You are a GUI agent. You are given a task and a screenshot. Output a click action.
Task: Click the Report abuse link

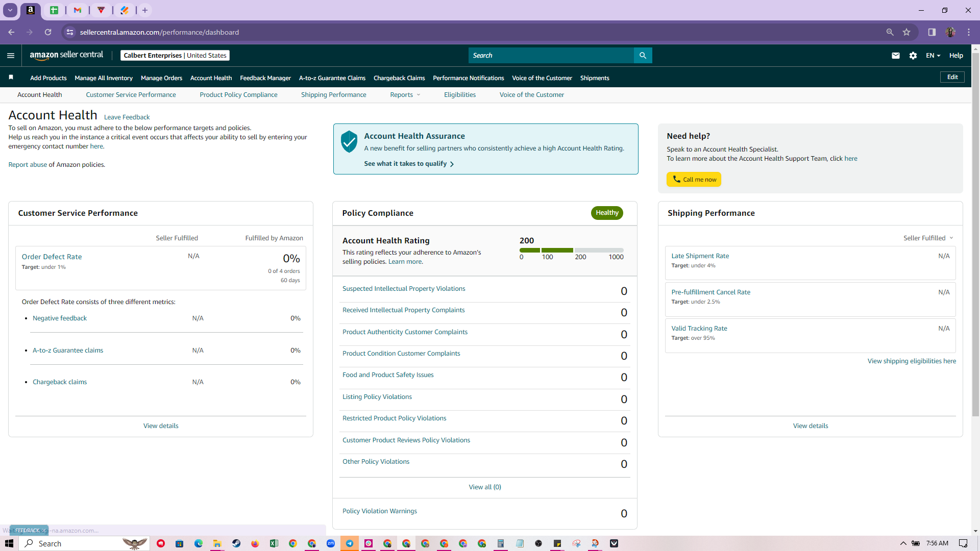pyautogui.click(x=28, y=165)
